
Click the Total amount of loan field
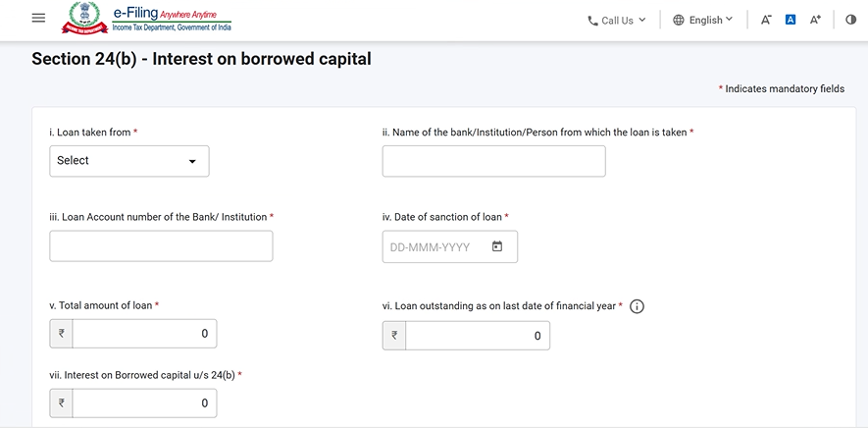(x=143, y=334)
